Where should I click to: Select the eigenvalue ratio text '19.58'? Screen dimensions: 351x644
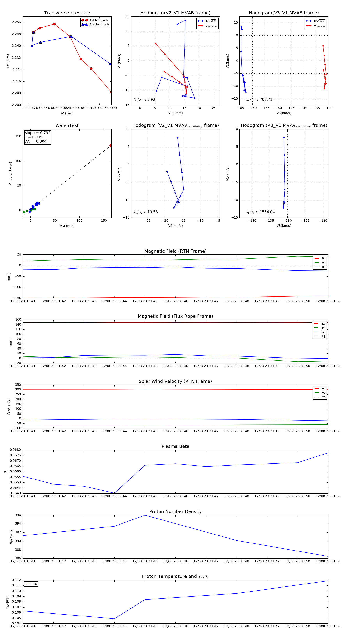(x=152, y=212)
